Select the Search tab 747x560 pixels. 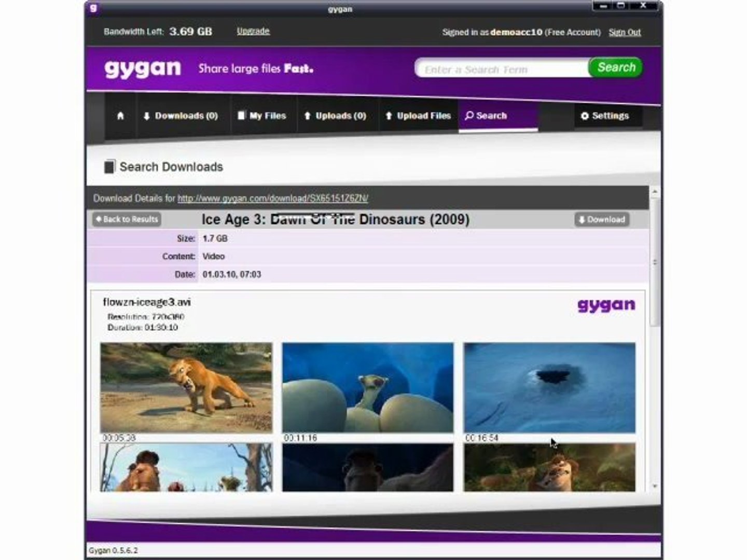[498, 116]
